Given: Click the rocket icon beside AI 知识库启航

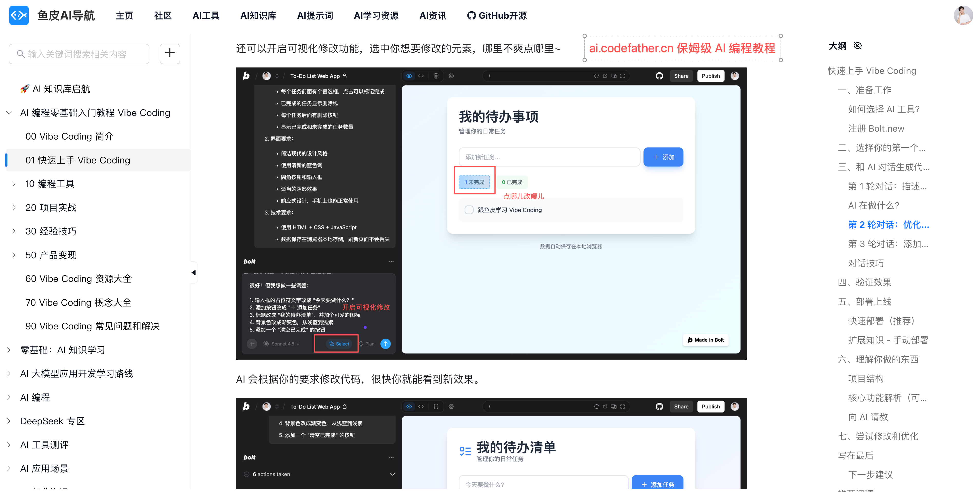Looking at the screenshot, I should pyautogui.click(x=25, y=88).
